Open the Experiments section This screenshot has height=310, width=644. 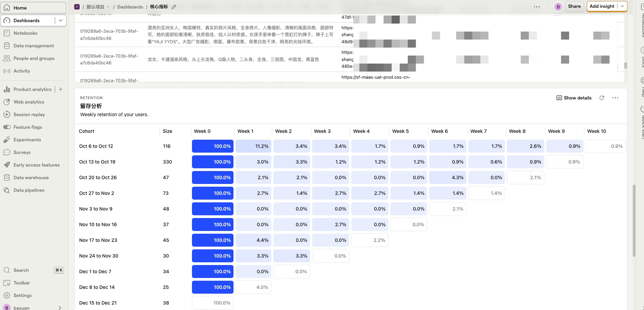(x=27, y=140)
